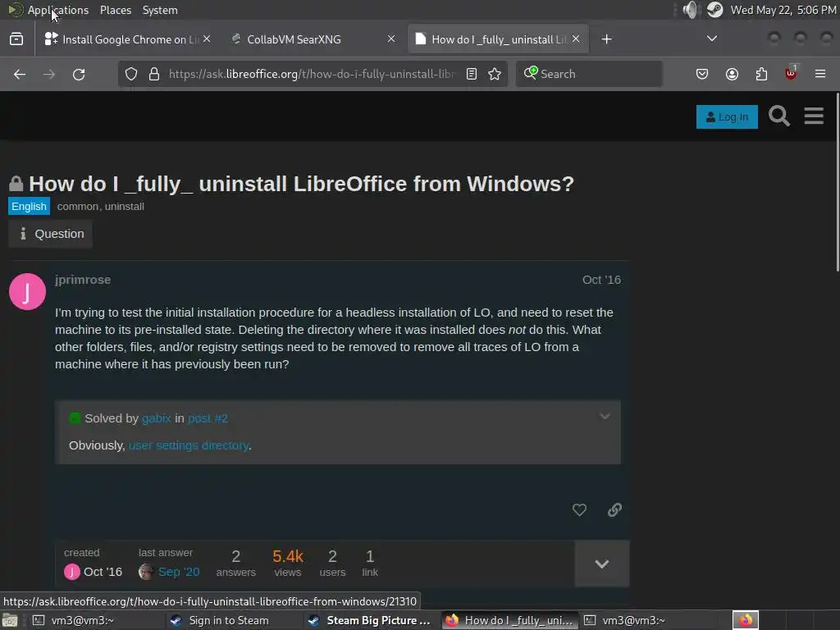This screenshot has height=630, width=840.
Task: Click the browser Search field
Action: 589,74
